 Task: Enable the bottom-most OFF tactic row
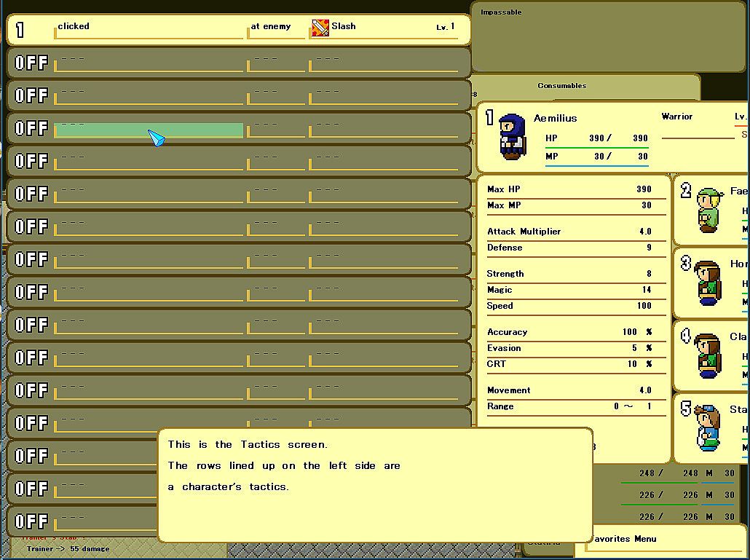point(31,521)
